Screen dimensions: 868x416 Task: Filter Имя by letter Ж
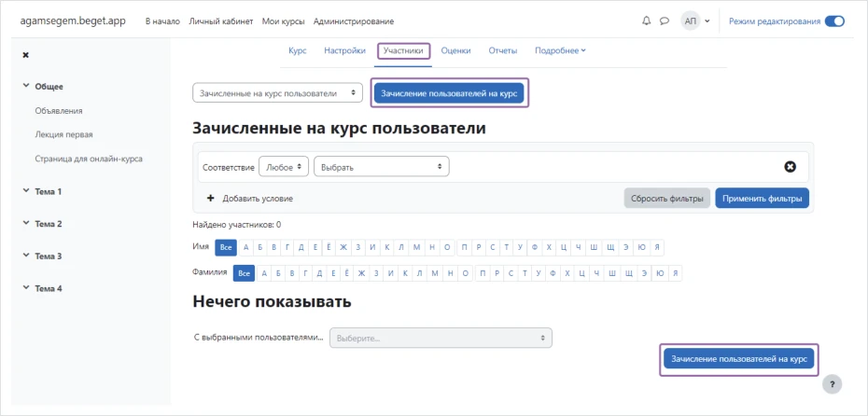click(x=343, y=248)
